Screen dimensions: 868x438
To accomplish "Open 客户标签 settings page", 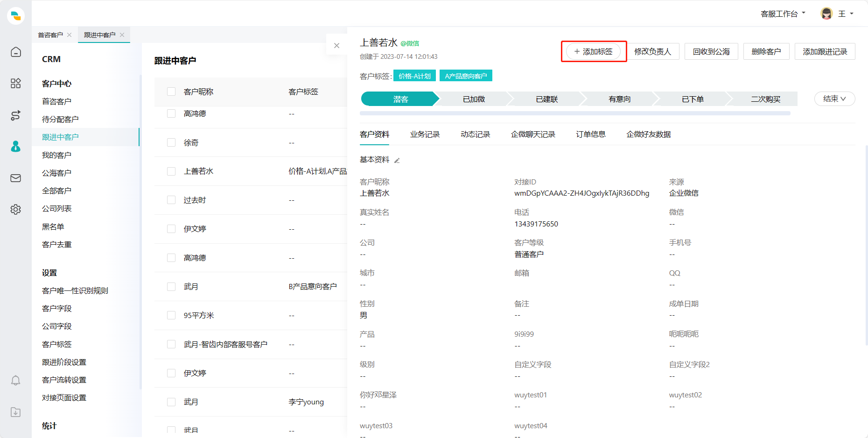I will tap(57, 344).
